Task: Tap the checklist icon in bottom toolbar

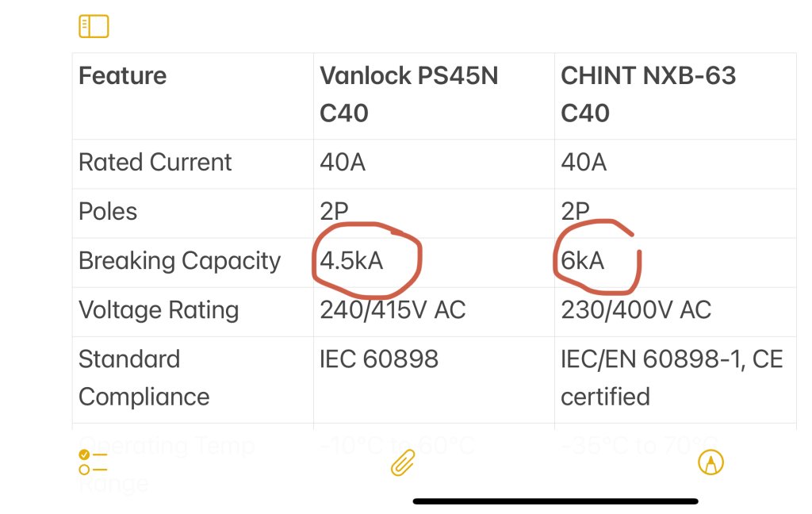Action: point(93,462)
